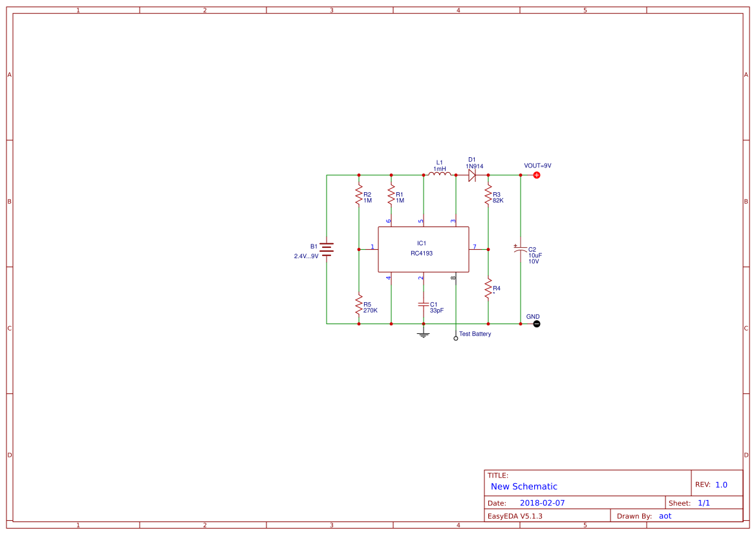Image resolution: width=756 pixels, height=535 pixels.
Task: Select the B1 battery symbol
Action: click(x=327, y=250)
